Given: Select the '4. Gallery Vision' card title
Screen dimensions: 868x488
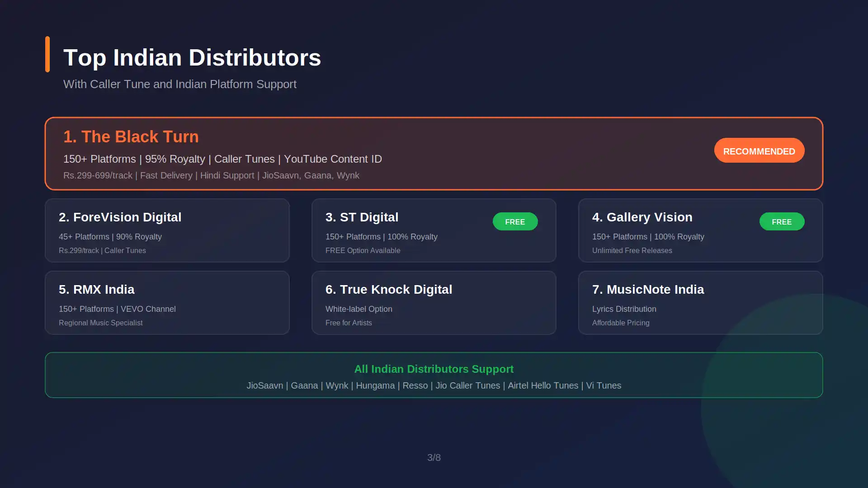Looking at the screenshot, I should (x=642, y=217).
